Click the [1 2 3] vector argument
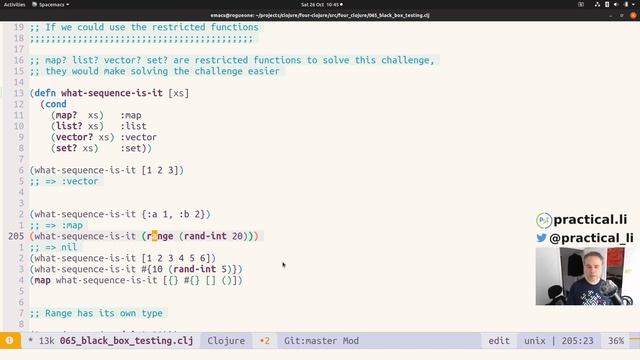Viewport: 640px width, 360px height. point(160,170)
